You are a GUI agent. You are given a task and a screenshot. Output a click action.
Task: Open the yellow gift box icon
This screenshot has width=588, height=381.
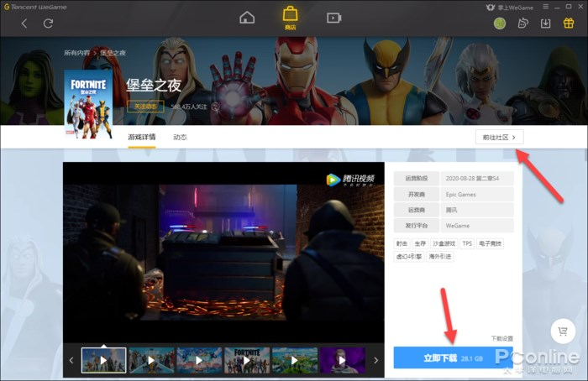pyautogui.click(x=569, y=23)
